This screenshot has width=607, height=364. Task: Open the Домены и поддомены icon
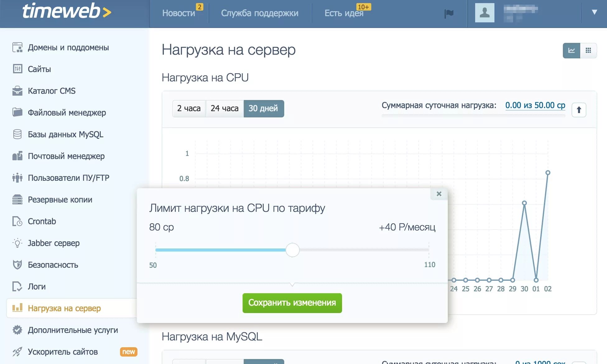pos(17,48)
